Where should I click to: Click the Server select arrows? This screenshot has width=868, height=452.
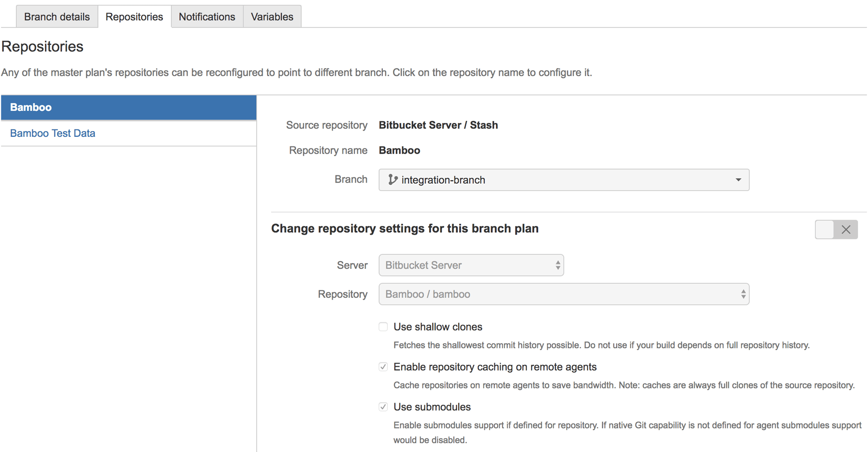coord(557,265)
